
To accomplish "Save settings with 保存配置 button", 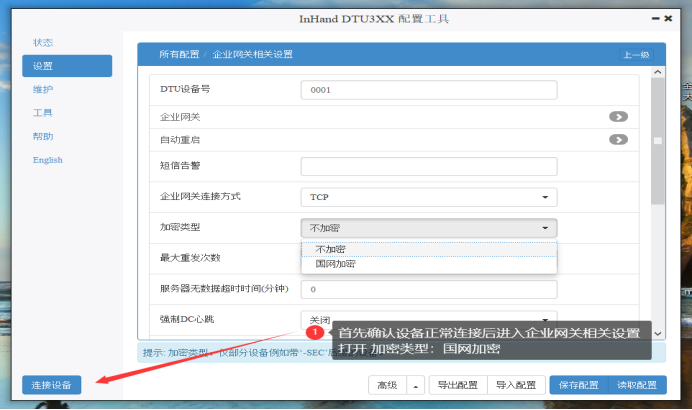I will [577, 385].
